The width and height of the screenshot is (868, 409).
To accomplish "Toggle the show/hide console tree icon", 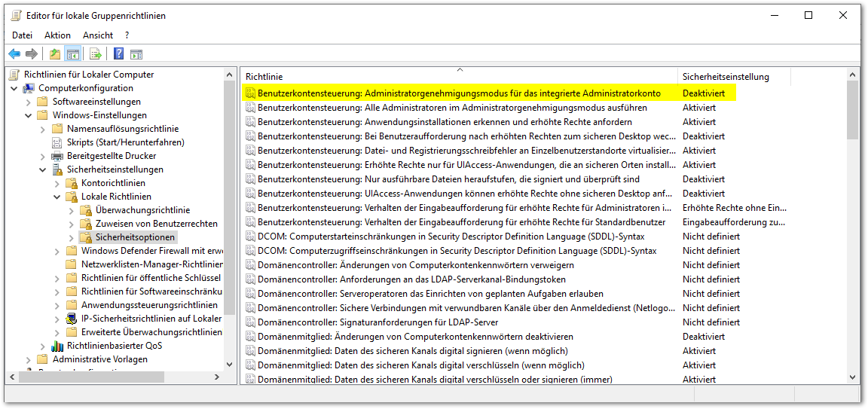I will (x=73, y=53).
